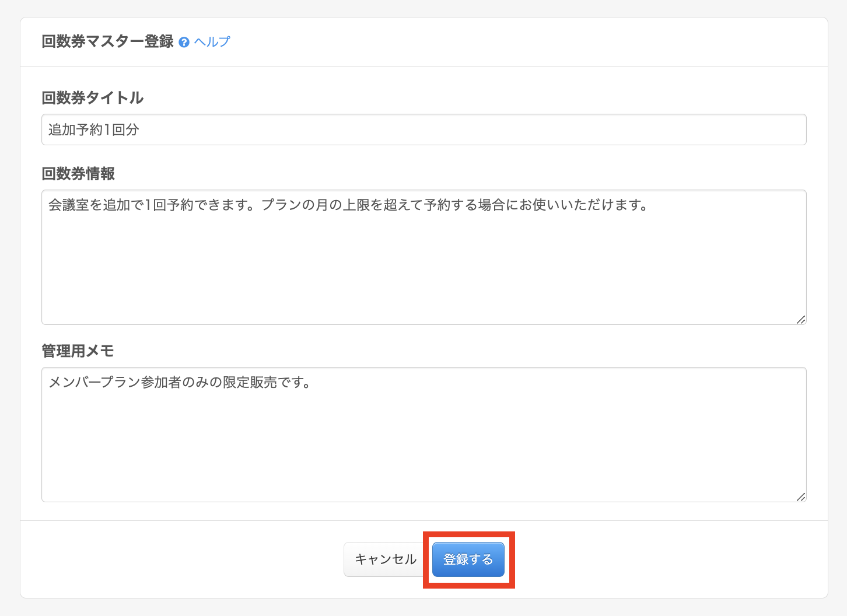
Task: Click the 回数券マスター登録 page heading
Action: [107, 42]
